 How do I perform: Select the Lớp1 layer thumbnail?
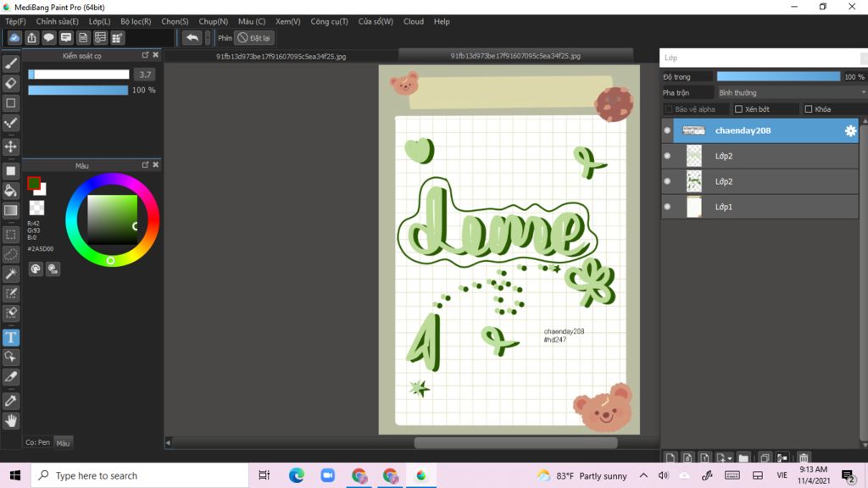click(x=693, y=207)
